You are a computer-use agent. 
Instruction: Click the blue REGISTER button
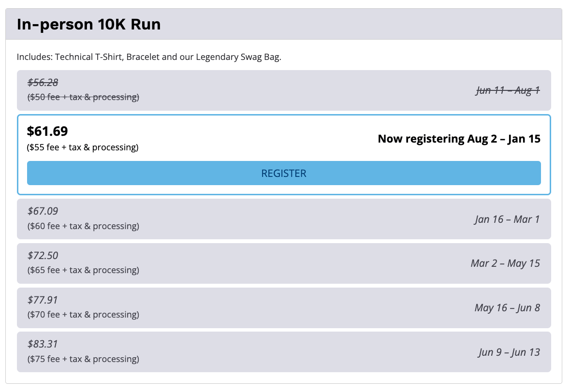(284, 173)
